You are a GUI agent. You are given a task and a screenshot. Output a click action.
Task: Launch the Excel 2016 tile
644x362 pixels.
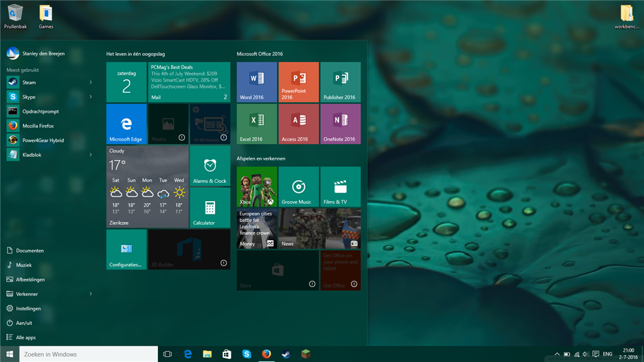click(x=257, y=124)
